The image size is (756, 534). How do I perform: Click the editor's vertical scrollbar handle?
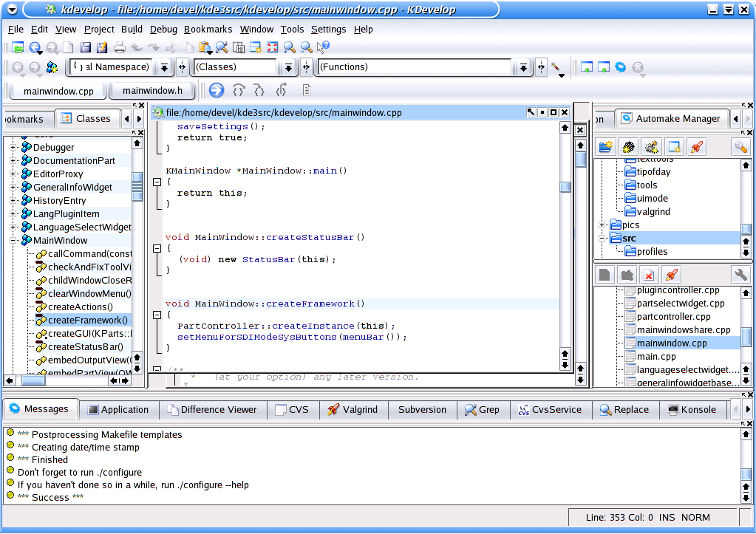click(565, 187)
